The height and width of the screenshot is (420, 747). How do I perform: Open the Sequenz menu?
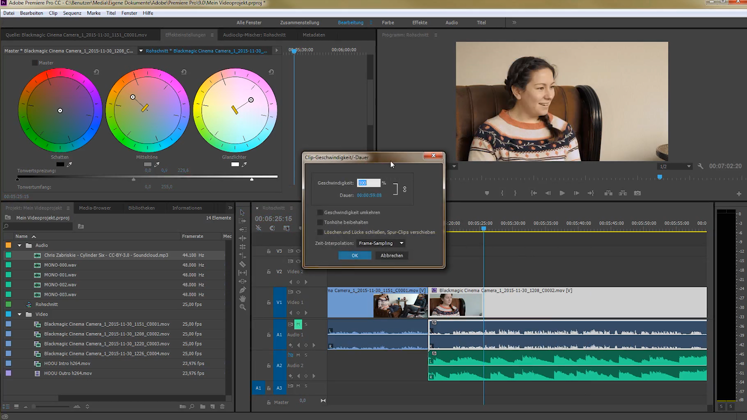coord(72,13)
